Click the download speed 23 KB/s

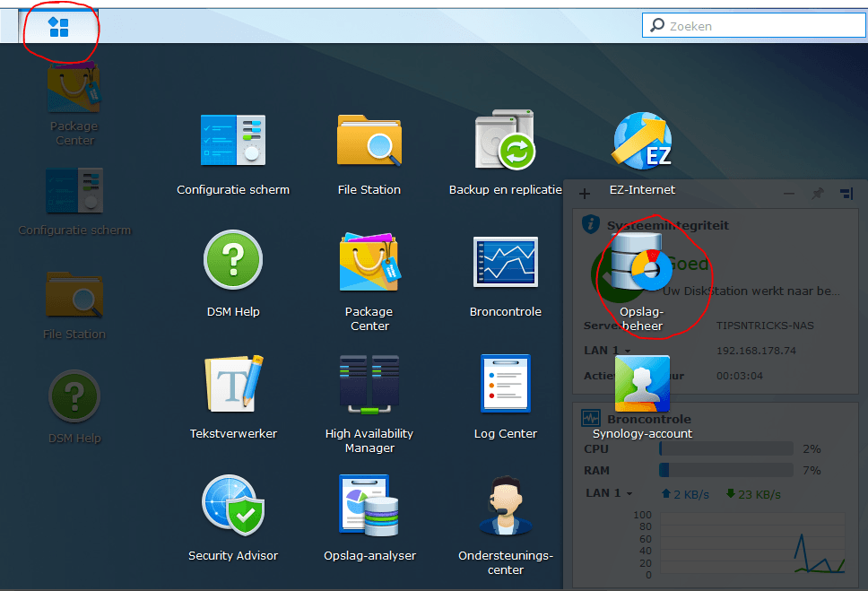(x=753, y=494)
